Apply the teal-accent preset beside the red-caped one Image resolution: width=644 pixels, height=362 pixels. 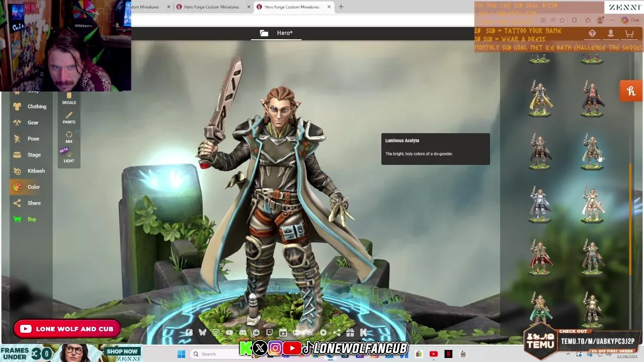592,257
